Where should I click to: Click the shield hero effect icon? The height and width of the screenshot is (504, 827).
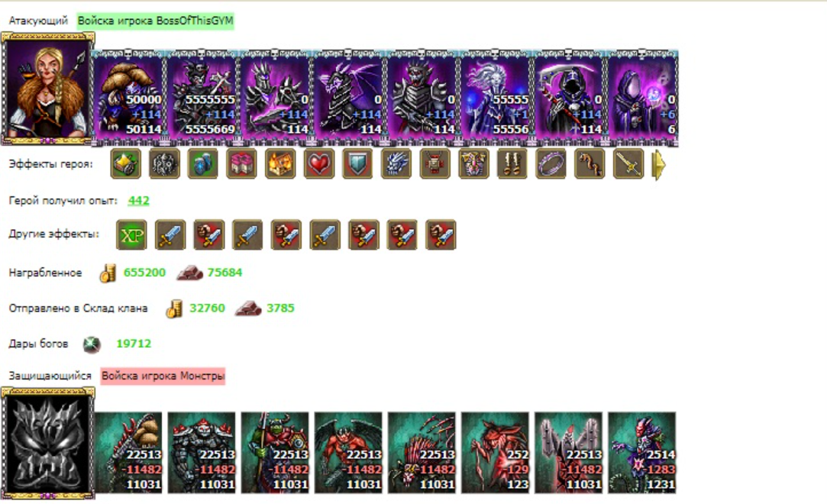pyautogui.click(x=357, y=164)
